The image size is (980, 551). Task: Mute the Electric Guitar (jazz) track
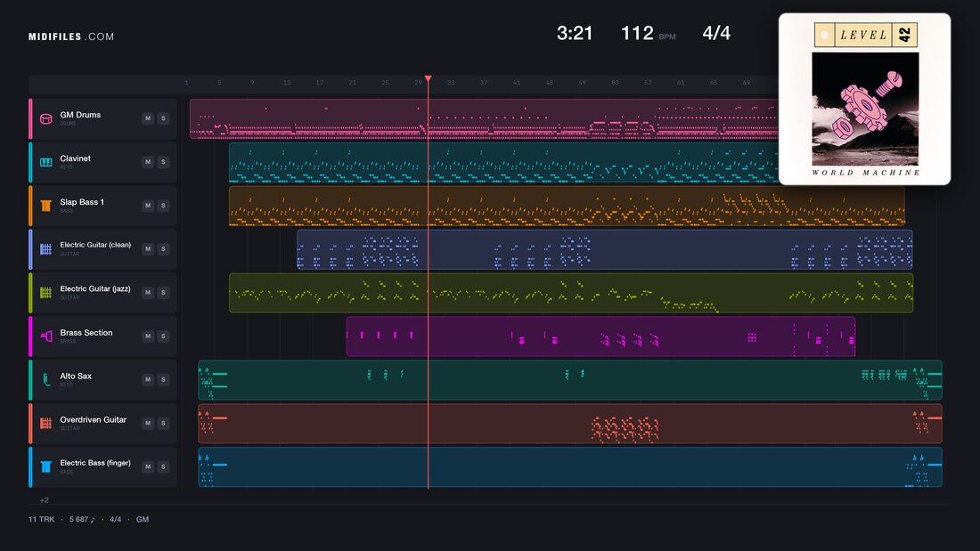[148, 292]
